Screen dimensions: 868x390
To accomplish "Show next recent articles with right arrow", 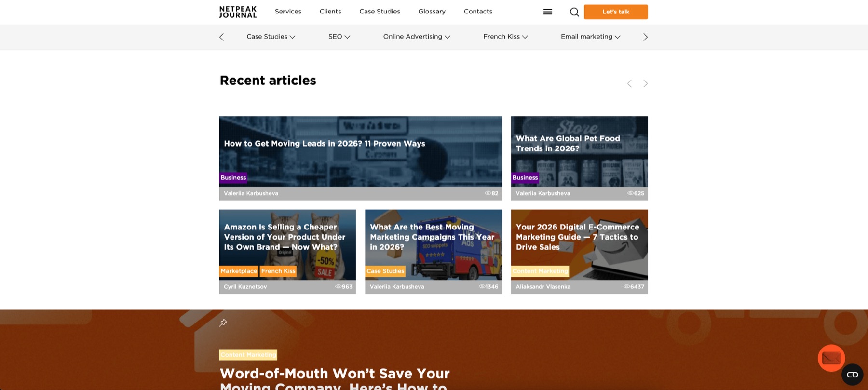I will 645,83.
